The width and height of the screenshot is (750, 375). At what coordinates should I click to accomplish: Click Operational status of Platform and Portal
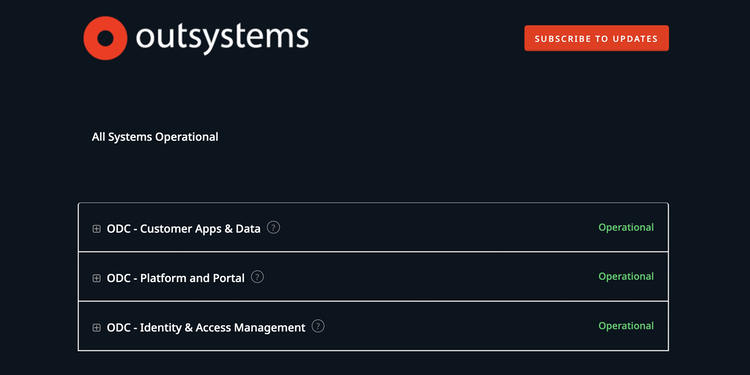click(x=626, y=277)
